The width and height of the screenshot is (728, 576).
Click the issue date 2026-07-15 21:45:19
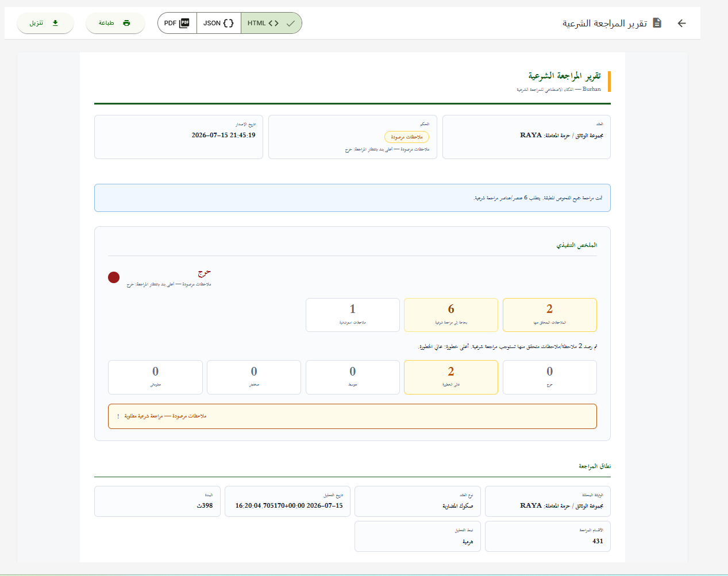[224, 135]
